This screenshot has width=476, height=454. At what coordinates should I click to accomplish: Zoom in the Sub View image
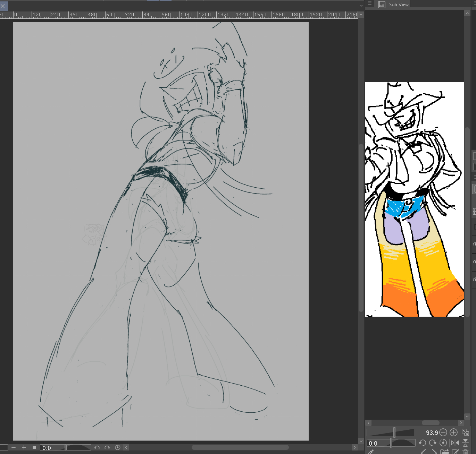(x=453, y=432)
